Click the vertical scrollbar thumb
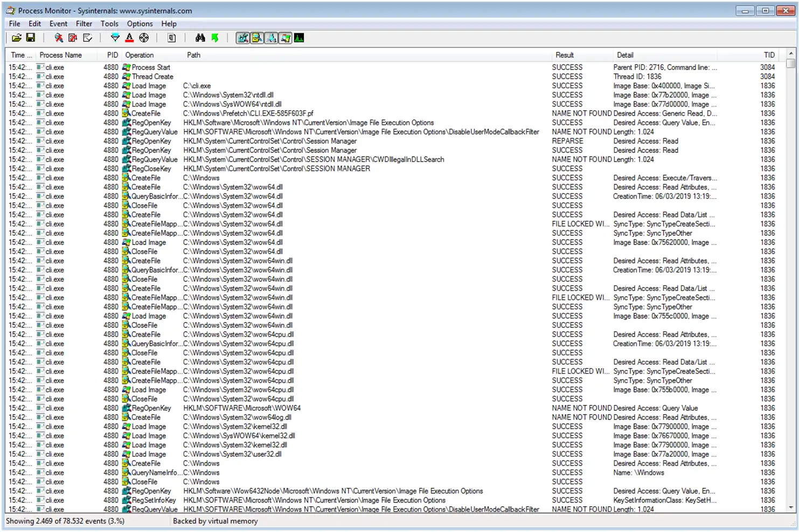The height and width of the screenshot is (532, 799). point(790,64)
